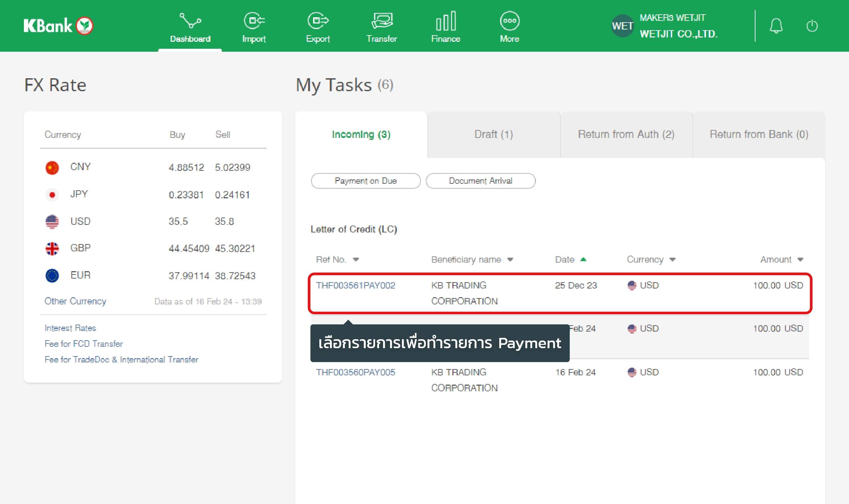Filter by Document Arrival
849x504 pixels.
[481, 181]
